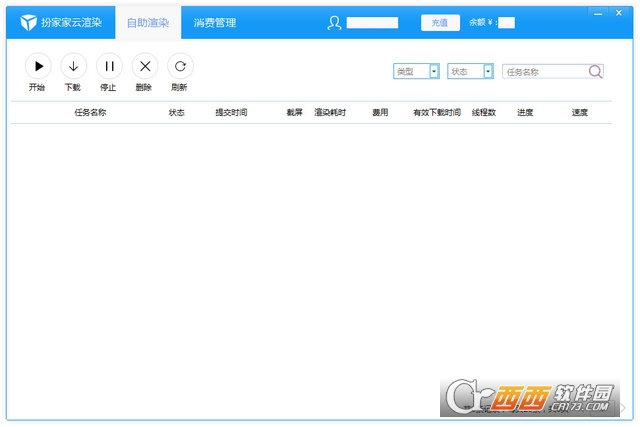
Task: Click the 开始 start play icon
Action: 38,66
